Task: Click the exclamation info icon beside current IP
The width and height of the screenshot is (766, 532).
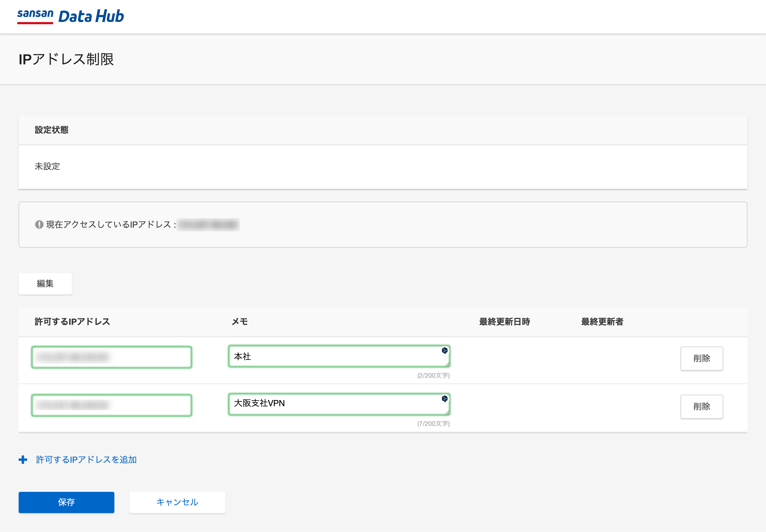Action: (39, 225)
